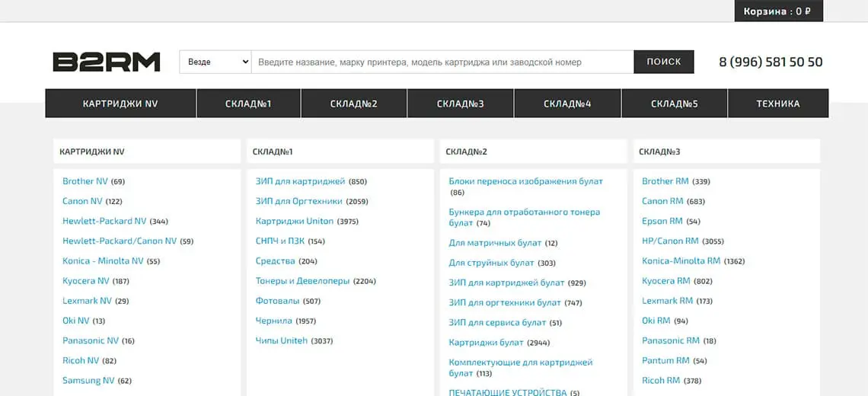This screenshot has width=868, height=396.
Task: Open Hewlett-Packard/Canon NV category link
Action: (120, 241)
